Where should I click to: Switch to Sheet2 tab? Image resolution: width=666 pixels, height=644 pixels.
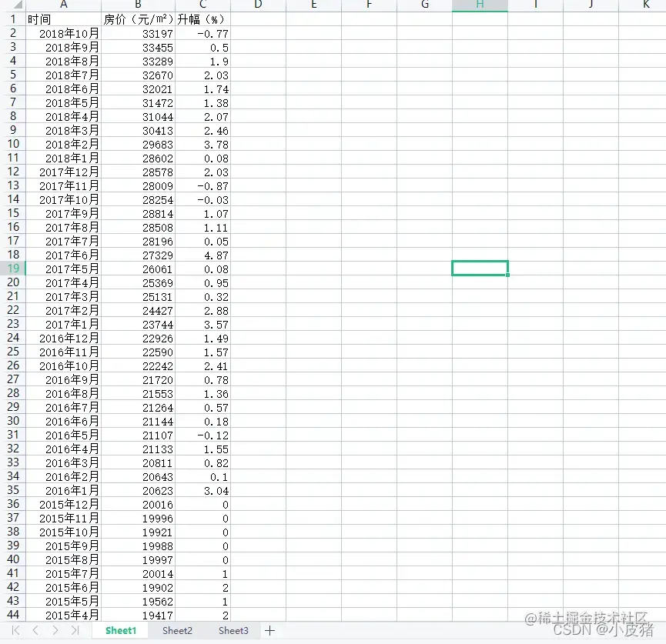[177, 630]
